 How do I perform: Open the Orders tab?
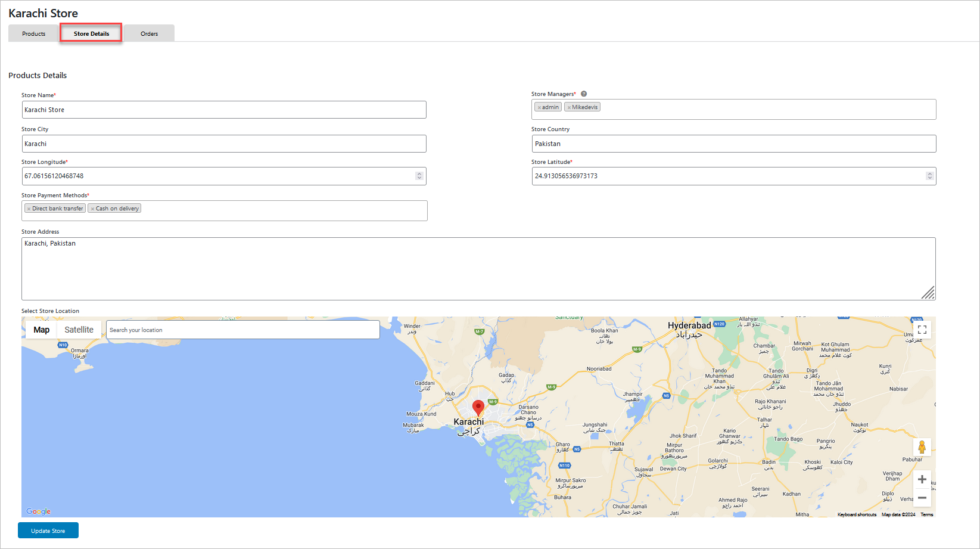149,33
